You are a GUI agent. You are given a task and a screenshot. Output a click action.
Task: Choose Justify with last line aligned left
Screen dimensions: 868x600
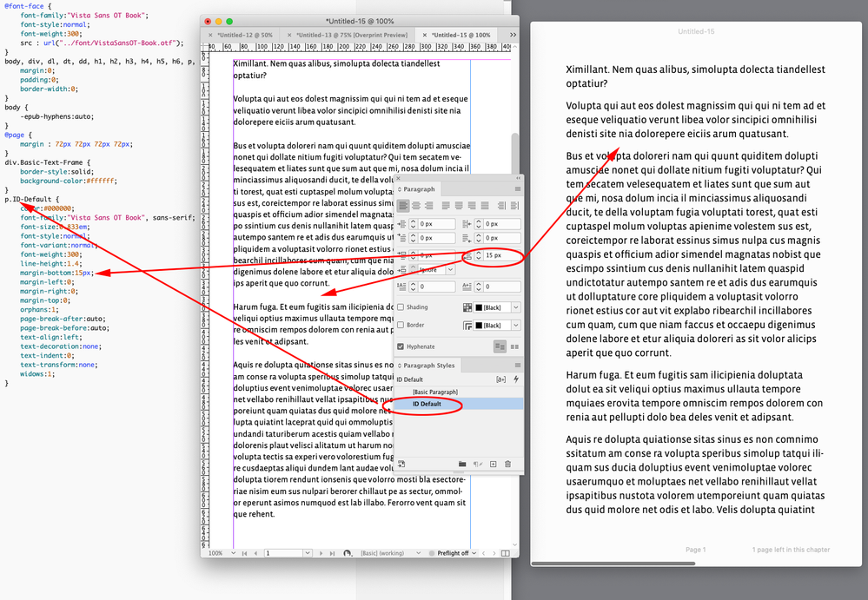tap(446, 205)
